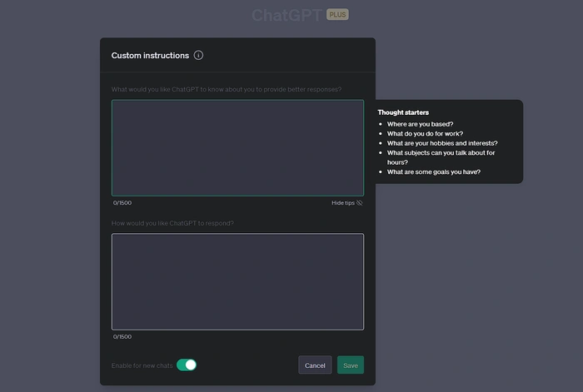This screenshot has width=583, height=392.
Task: Focus the 'know about you' text box
Action: click(237, 147)
